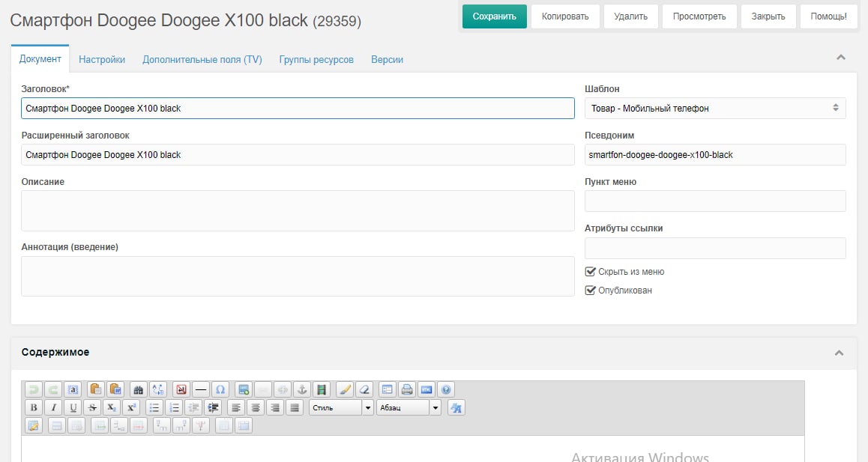Open HTML source editor icon
Viewport: 868px width, 462px height.
(x=427, y=389)
